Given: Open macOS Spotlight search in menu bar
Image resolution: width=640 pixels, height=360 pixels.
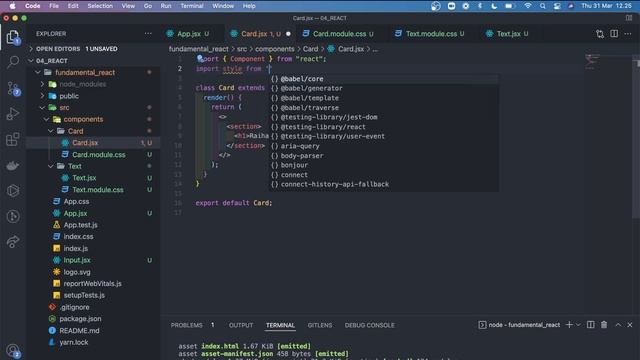Looking at the screenshot, I should click(x=542, y=6).
